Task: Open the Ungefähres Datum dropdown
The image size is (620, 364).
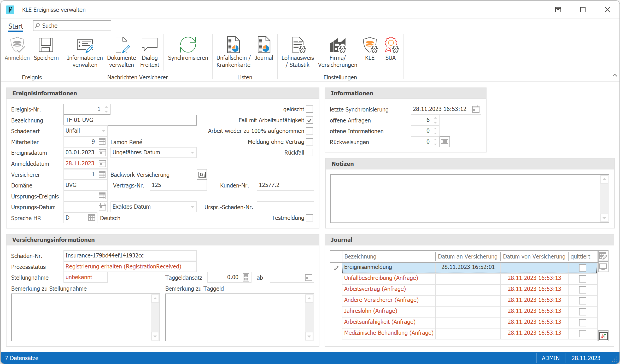Action: click(192, 152)
